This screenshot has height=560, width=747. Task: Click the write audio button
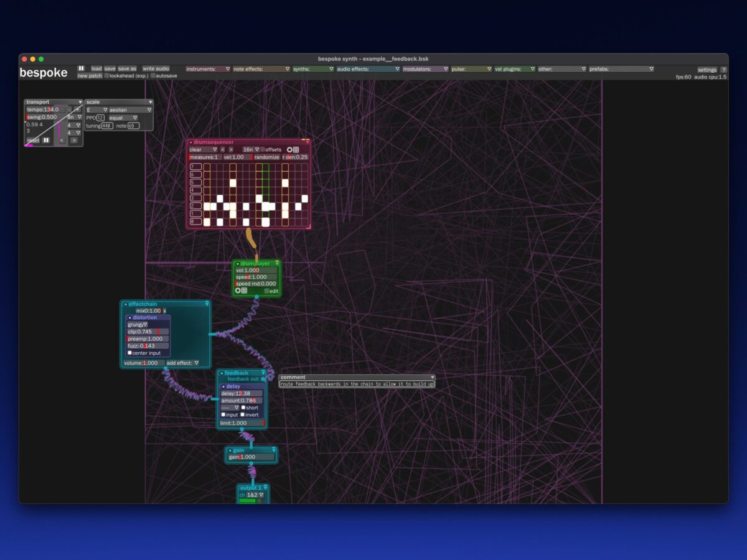(156, 68)
